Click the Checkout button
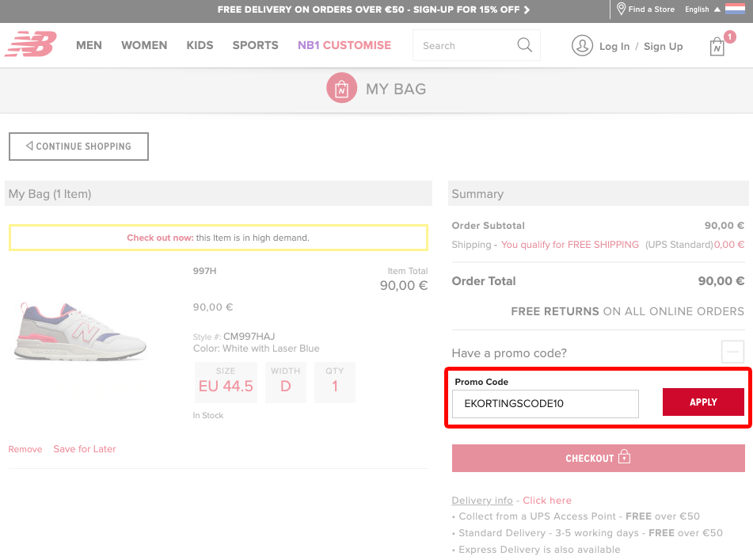Screen dimensions: 753x560 [x=598, y=458]
